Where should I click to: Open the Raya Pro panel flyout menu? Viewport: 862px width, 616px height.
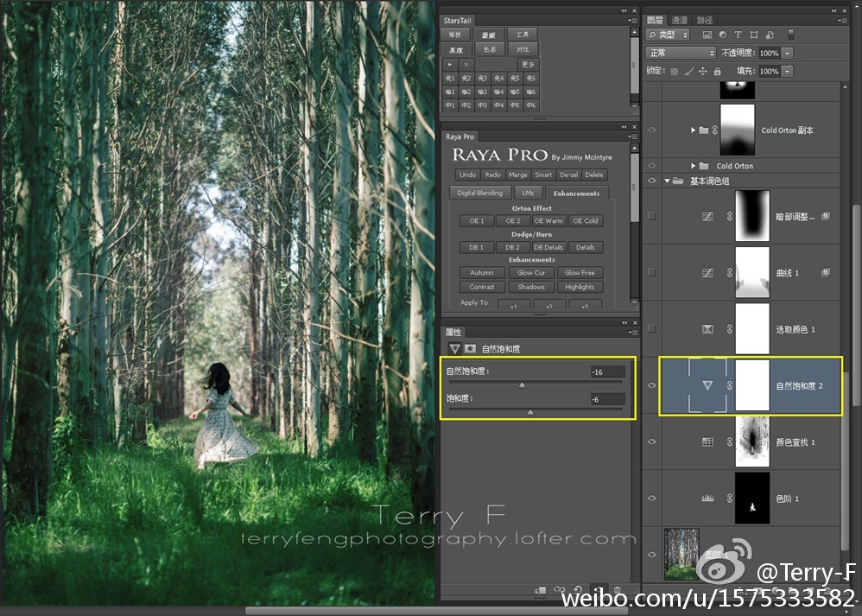pyautogui.click(x=632, y=137)
